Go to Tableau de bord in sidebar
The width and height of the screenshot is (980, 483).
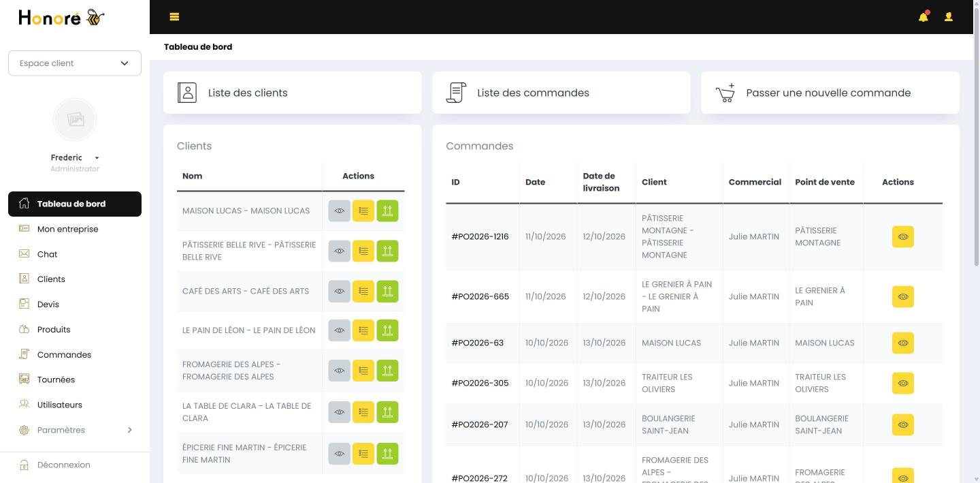click(75, 204)
